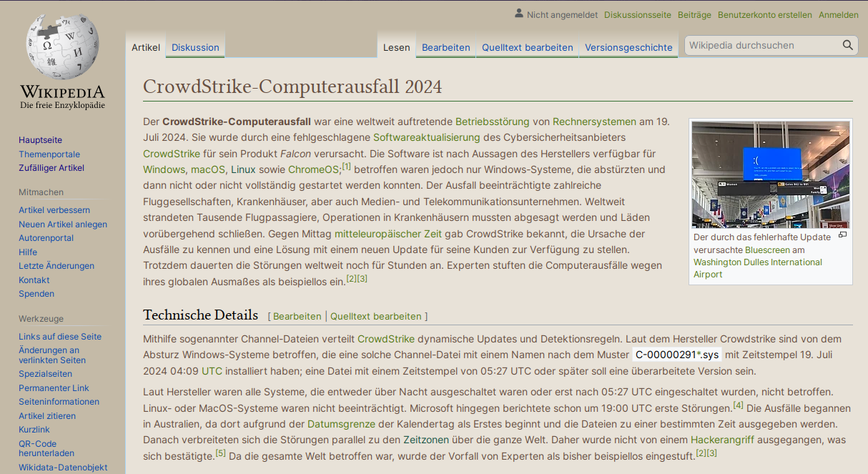Click the search magnifier icon
Image resolution: width=868 pixels, height=474 pixels.
coord(847,44)
